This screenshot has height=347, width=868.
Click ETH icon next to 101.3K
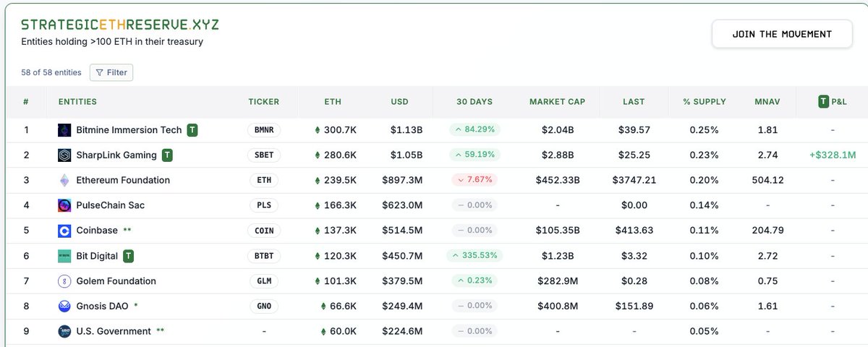point(317,281)
